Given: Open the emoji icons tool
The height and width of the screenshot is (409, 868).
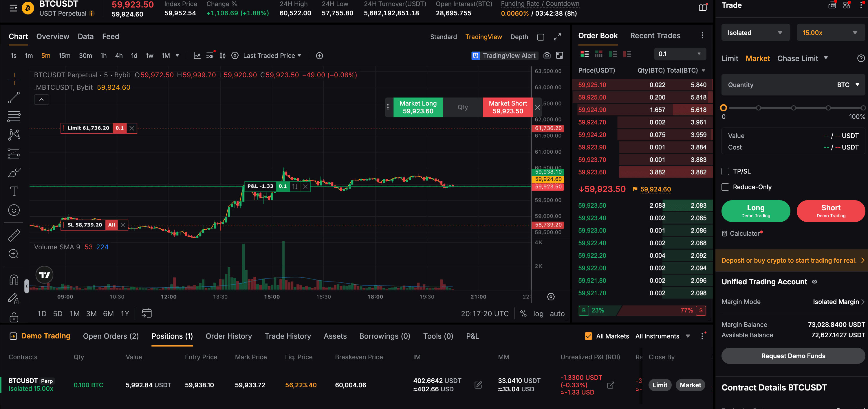Looking at the screenshot, I should point(14,210).
